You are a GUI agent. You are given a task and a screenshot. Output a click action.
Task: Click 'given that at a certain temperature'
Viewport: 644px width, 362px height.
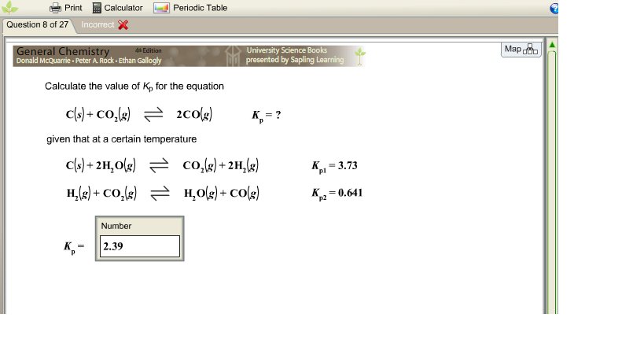[x=122, y=139]
